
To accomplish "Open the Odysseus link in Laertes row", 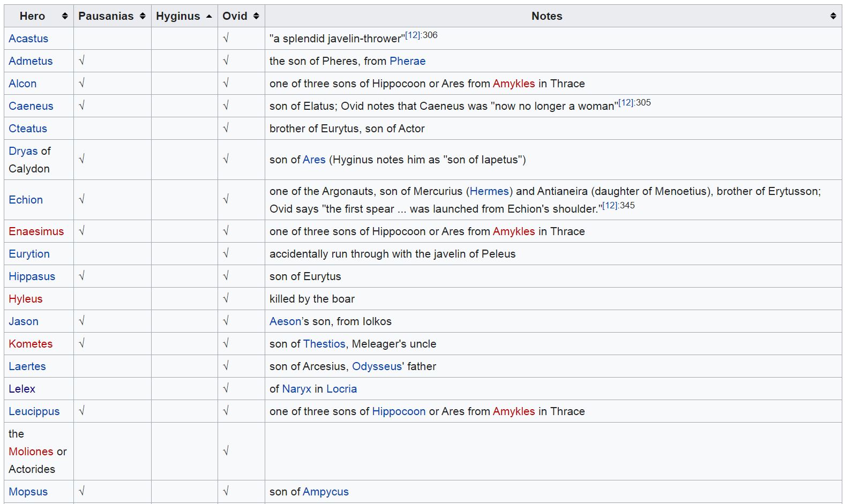I will coord(377,366).
